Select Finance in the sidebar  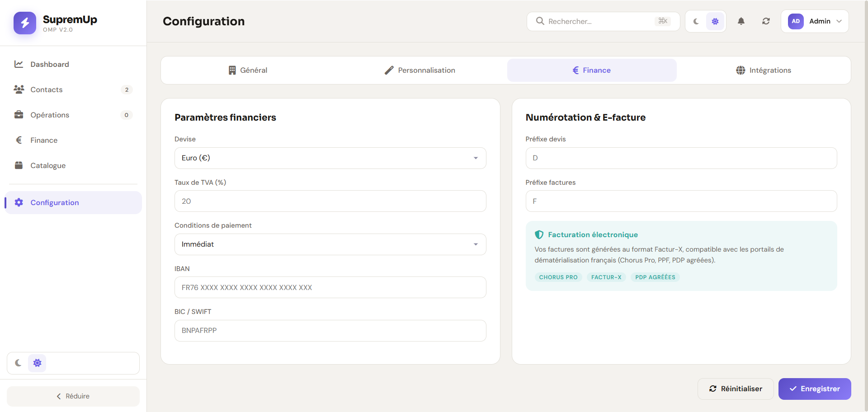[44, 140]
